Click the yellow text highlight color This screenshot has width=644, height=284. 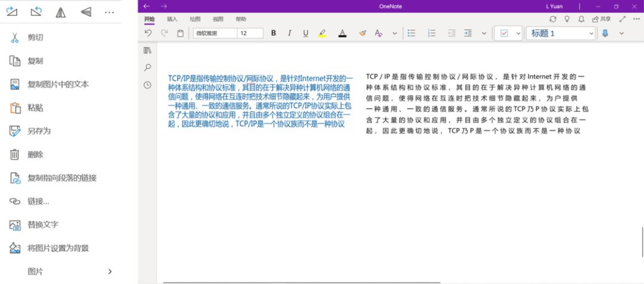click(x=322, y=33)
